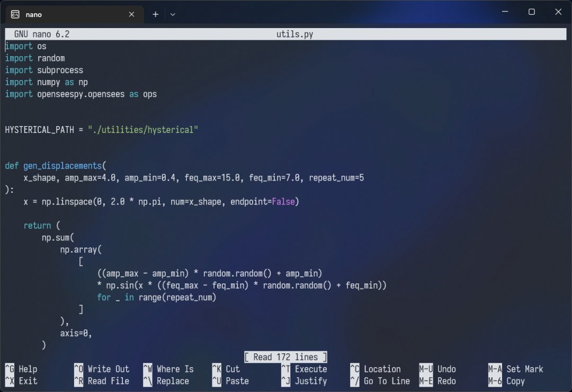
Task: Click the ^R Read File shortcut
Action: coord(102,381)
